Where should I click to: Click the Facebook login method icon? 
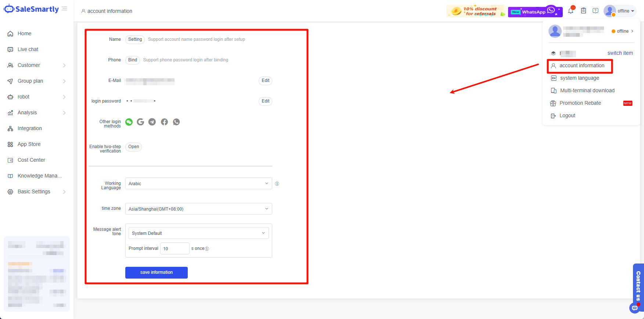[164, 122]
